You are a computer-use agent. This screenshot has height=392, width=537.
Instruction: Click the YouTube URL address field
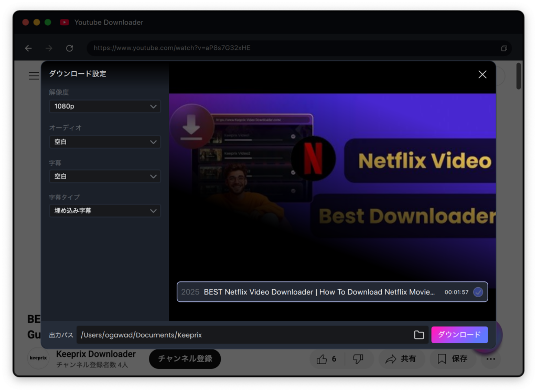(299, 48)
